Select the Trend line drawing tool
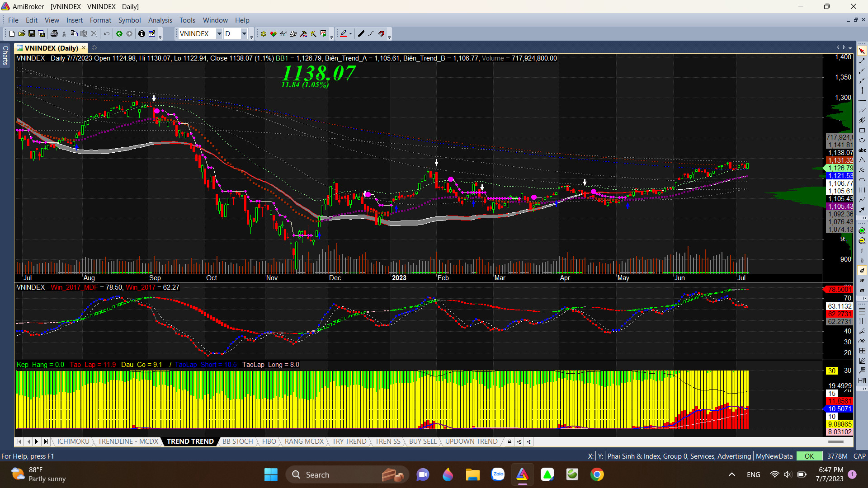This screenshot has height=488, width=868. [862, 61]
